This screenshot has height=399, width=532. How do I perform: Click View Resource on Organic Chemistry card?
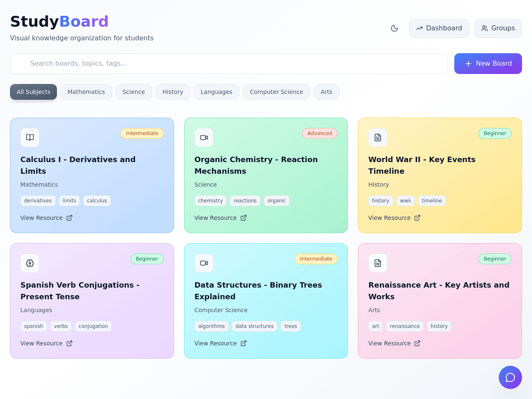click(221, 218)
